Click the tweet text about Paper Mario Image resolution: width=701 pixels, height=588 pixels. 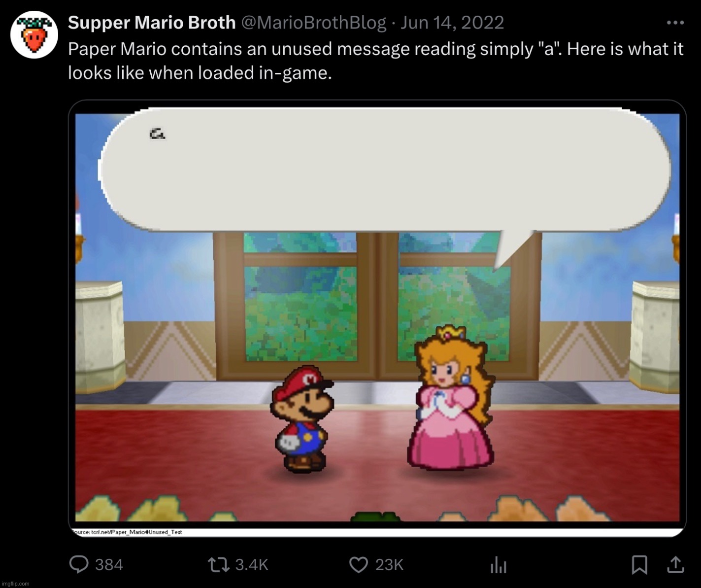[375, 61]
